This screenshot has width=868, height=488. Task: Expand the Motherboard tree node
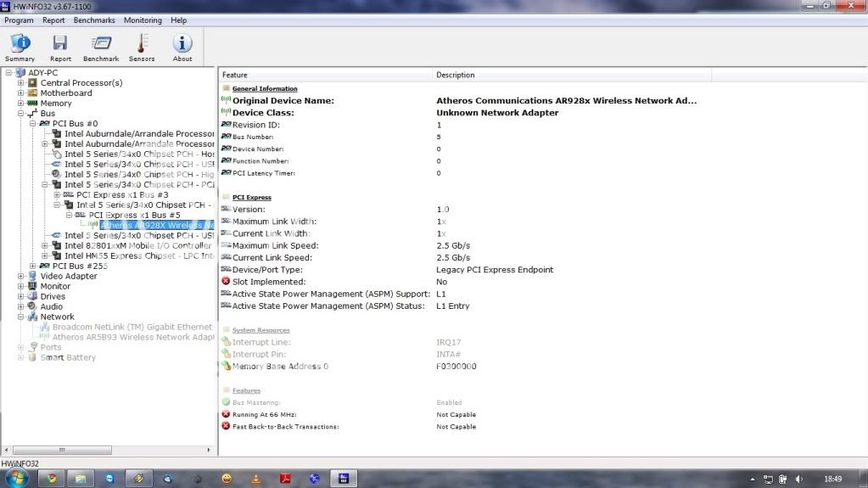pos(20,93)
